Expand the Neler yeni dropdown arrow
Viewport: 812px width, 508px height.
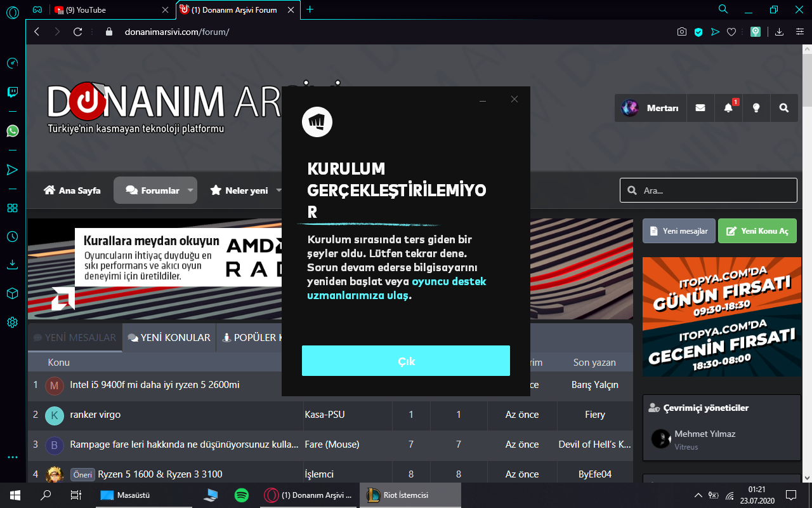[x=278, y=190]
